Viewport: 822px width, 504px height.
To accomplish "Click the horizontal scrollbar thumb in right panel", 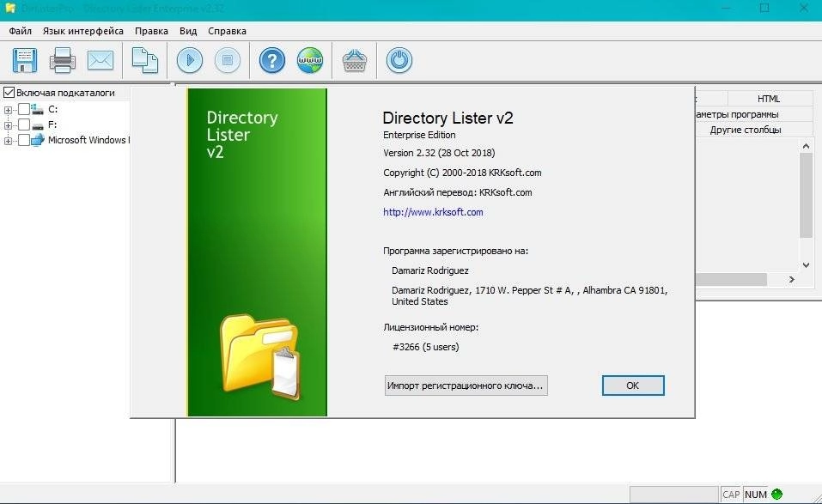I will coord(731,280).
